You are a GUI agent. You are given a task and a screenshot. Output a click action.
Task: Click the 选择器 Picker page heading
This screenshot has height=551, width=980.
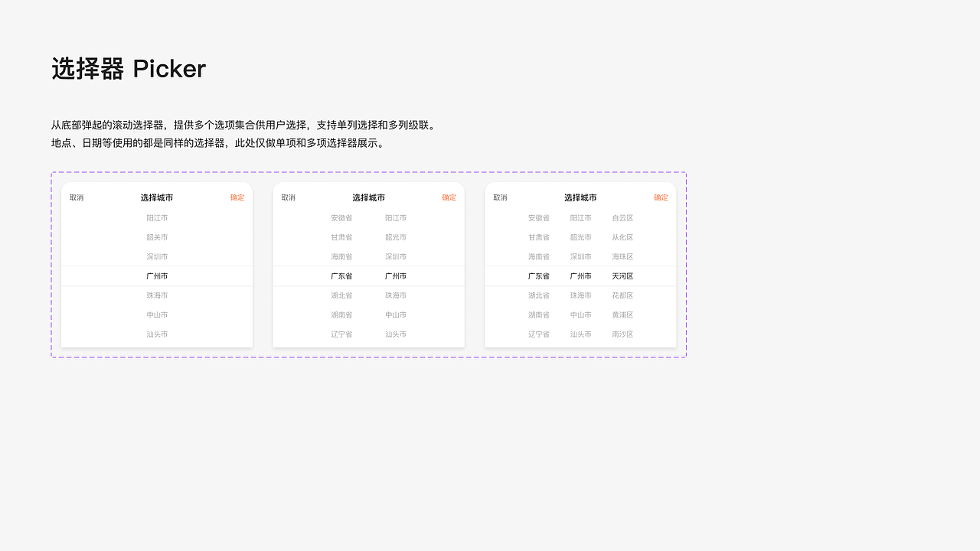(128, 69)
